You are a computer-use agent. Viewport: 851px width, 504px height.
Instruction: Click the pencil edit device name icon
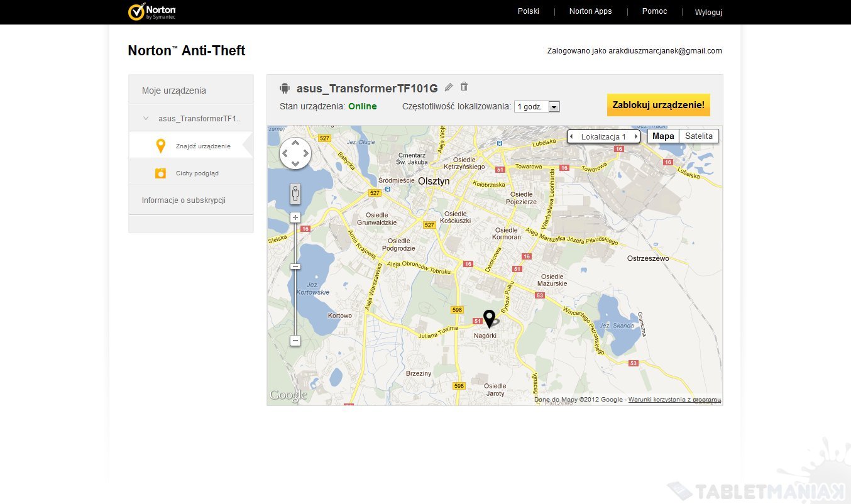point(448,87)
